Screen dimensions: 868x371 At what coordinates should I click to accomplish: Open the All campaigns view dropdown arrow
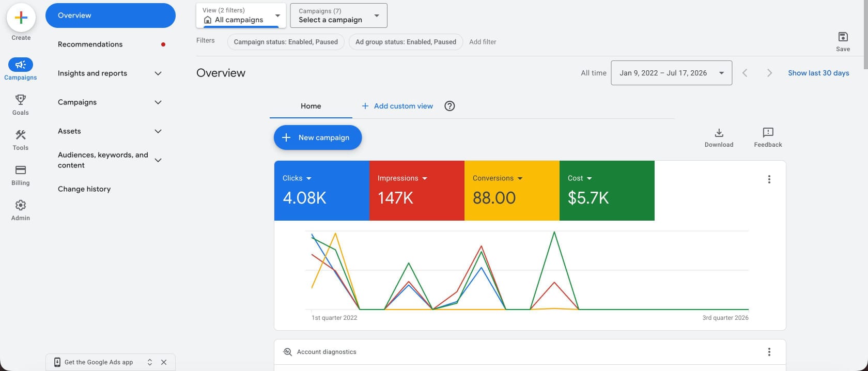pos(277,16)
